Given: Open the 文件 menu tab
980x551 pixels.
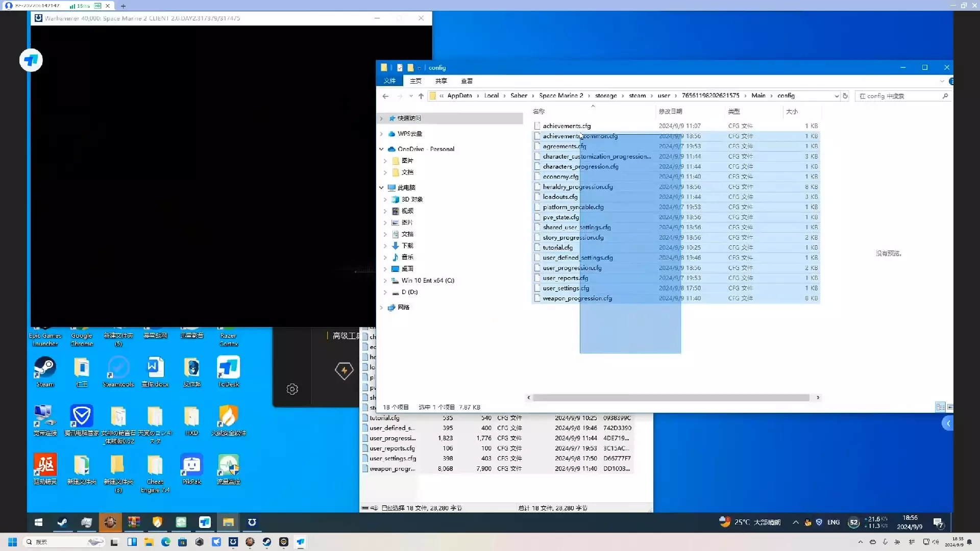Looking at the screenshot, I should 389,81.
